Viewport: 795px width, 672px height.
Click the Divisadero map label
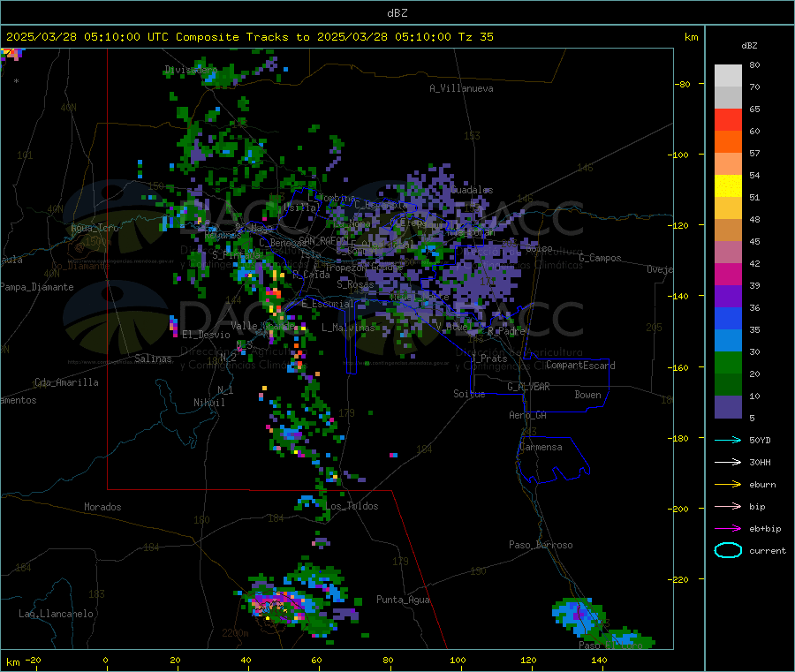[x=191, y=70]
